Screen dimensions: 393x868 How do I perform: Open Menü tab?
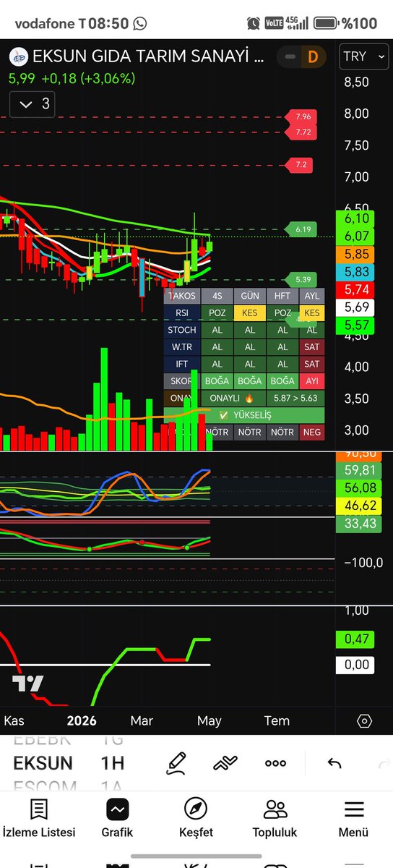pos(353,819)
